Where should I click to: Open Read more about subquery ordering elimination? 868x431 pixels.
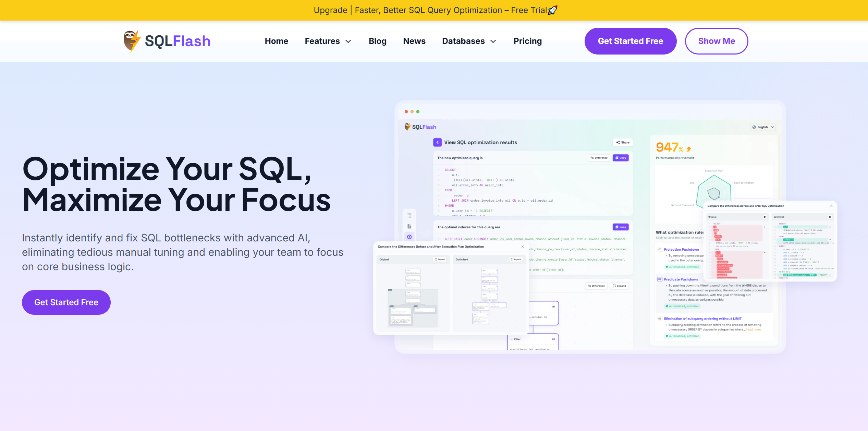click(x=753, y=330)
